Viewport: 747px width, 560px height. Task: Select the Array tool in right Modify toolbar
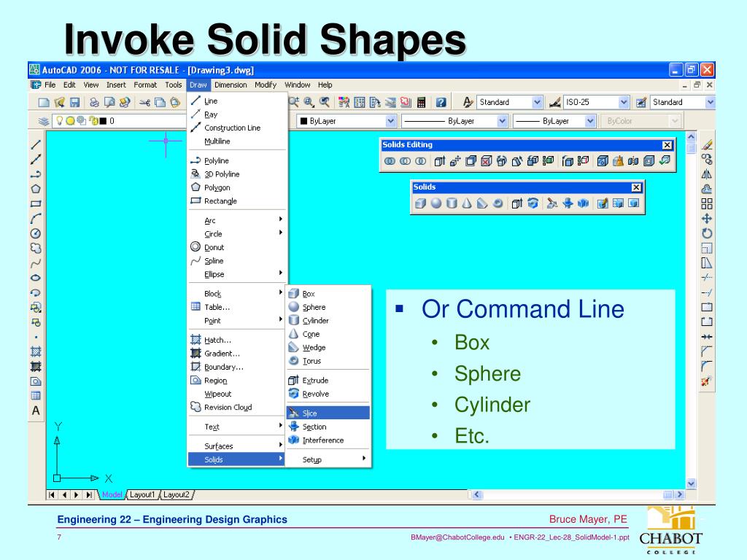coord(707,204)
